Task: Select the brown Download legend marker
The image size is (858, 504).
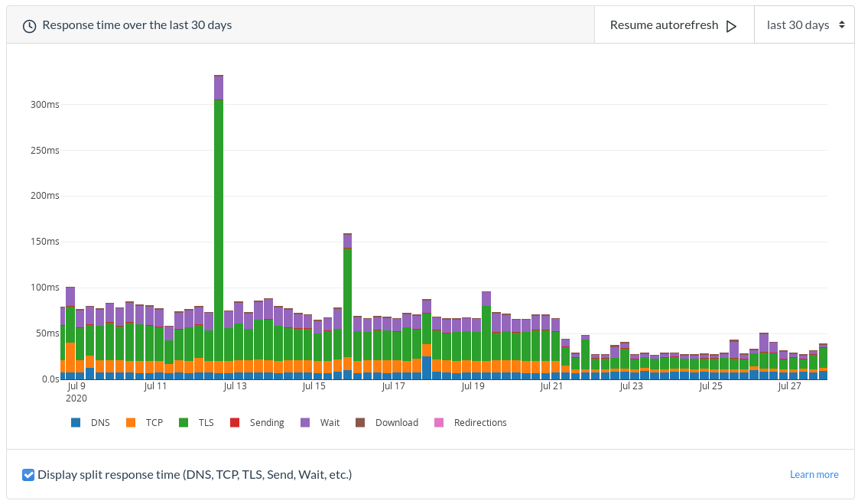Action: pyautogui.click(x=359, y=422)
